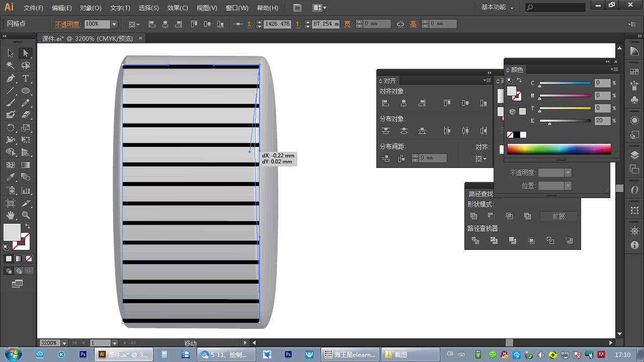644x362 pixels.
Task: Reset default fill and stroke in toolbox
Action: click(6, 247)
